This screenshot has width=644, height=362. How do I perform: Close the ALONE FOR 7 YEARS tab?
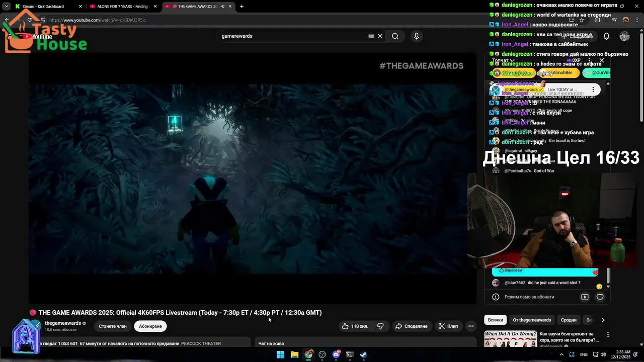[155, 7]
